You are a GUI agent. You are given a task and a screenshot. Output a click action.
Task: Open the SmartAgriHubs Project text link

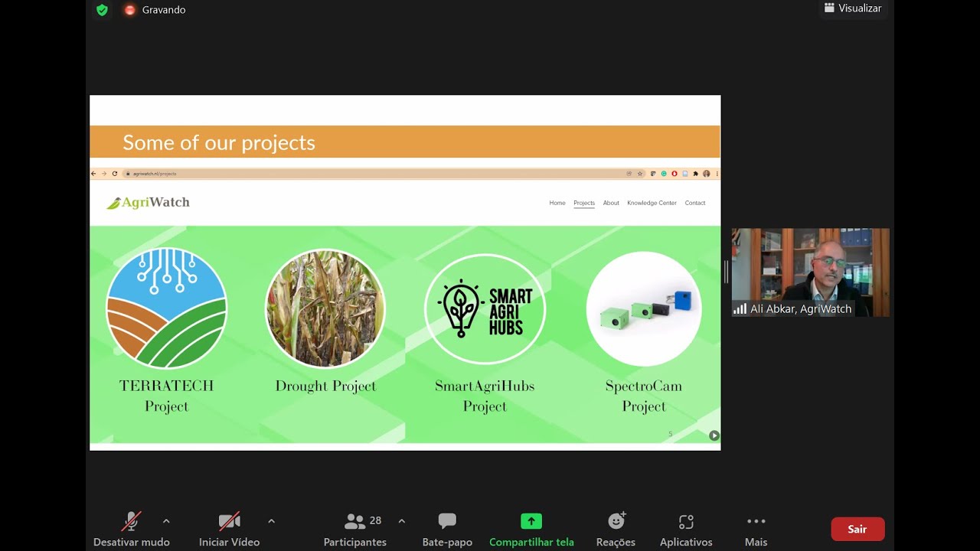click(x=485, y=396)
